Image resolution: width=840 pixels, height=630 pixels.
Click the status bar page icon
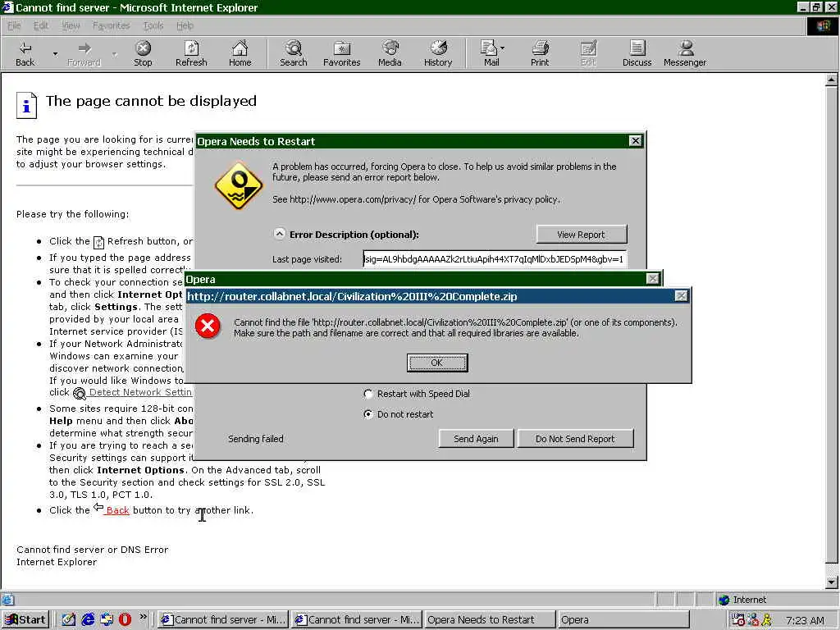7,600
